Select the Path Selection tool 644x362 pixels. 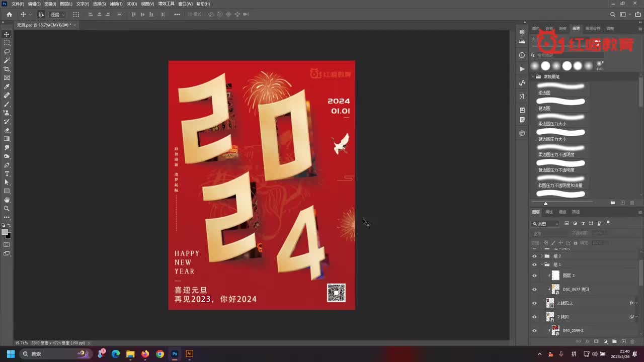pos(7,183)
